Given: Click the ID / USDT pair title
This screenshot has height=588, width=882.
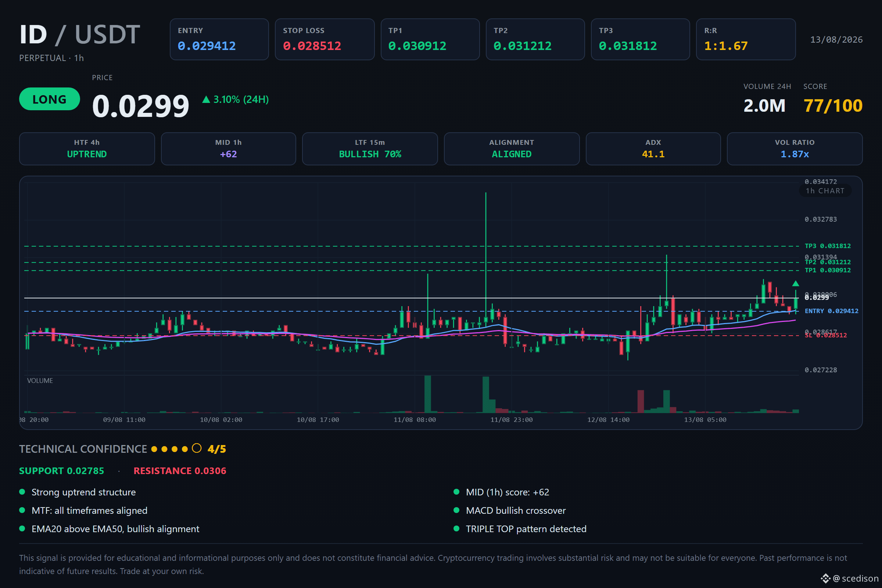Looking at the screenshot, I should [80, 35].
